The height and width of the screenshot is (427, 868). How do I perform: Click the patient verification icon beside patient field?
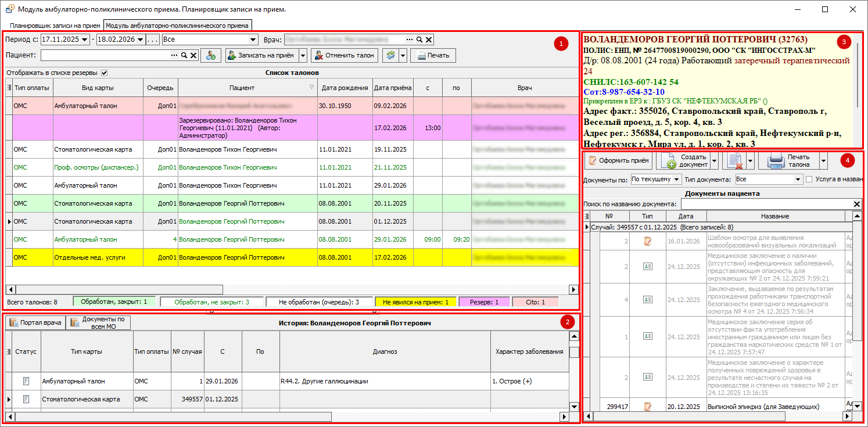pos(211,55)
